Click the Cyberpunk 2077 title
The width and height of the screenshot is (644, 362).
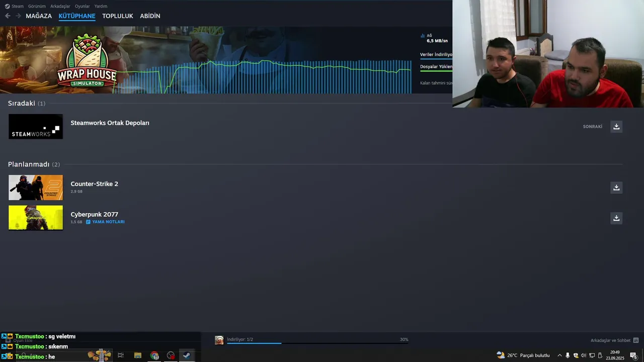94,214
